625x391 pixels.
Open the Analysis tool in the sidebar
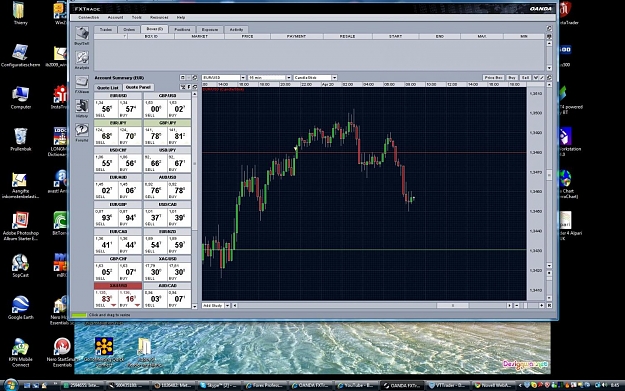tap(82, 58)
